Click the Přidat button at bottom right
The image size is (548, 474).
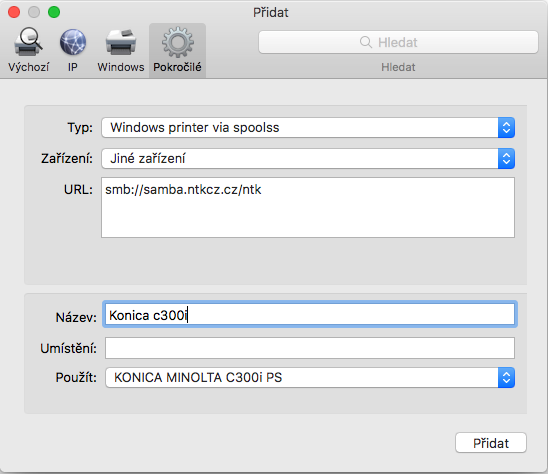491,443
